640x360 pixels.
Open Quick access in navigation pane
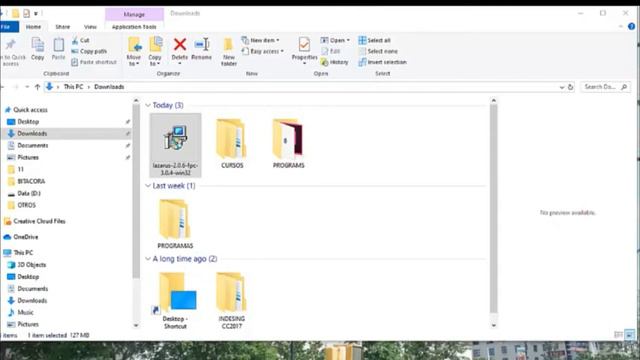(x=30, y=110)
